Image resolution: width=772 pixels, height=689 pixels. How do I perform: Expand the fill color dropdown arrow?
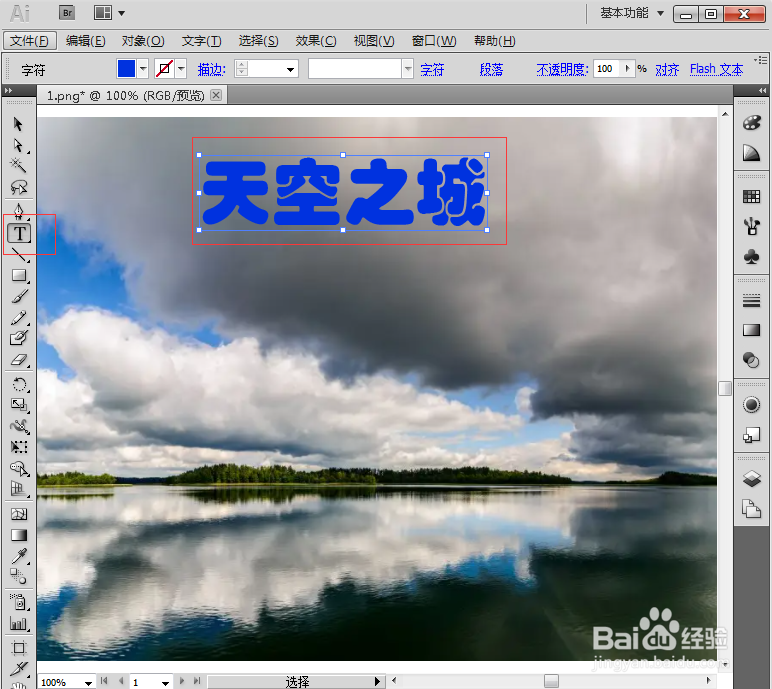pos(143,68)
